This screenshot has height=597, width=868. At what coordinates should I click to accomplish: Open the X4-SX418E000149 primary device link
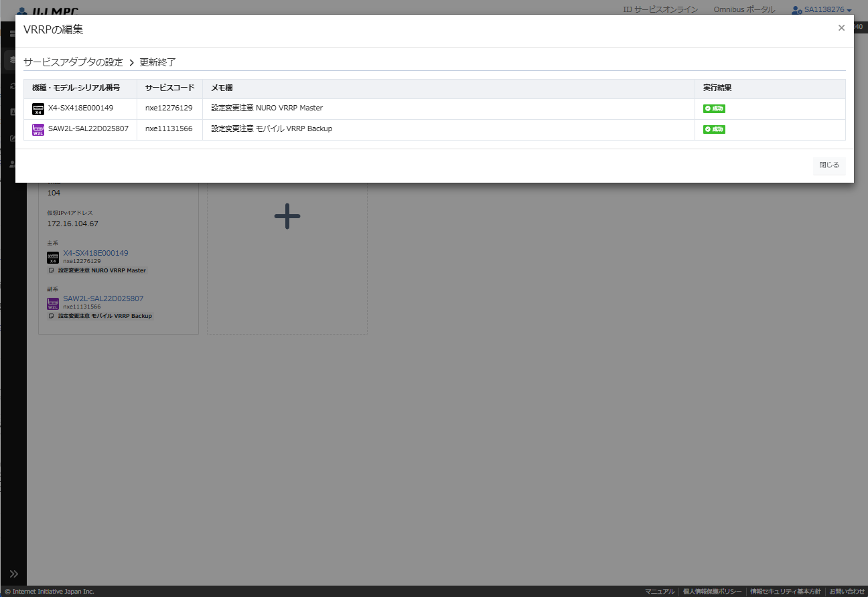point(96,253)
